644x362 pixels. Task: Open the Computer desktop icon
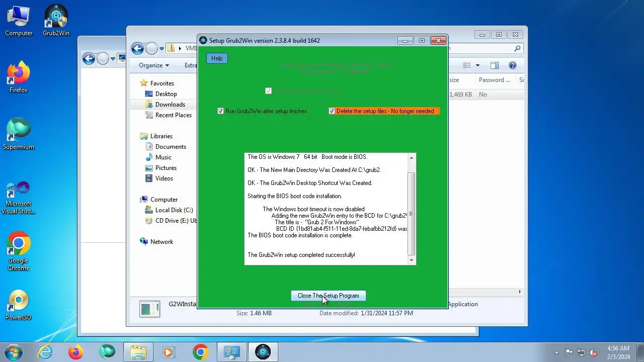pyautogui.click(x=19, y=22)
